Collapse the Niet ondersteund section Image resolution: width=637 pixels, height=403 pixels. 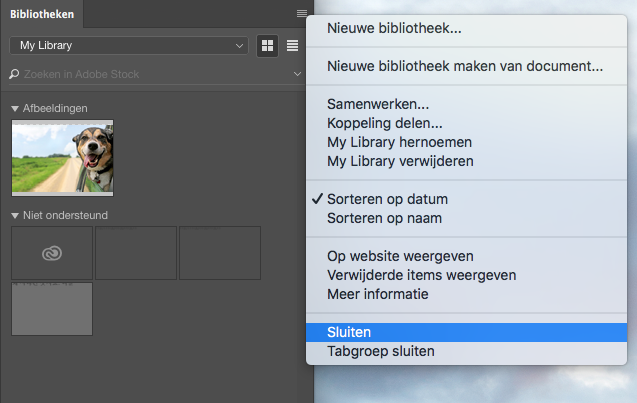click(x=15, y=215)
